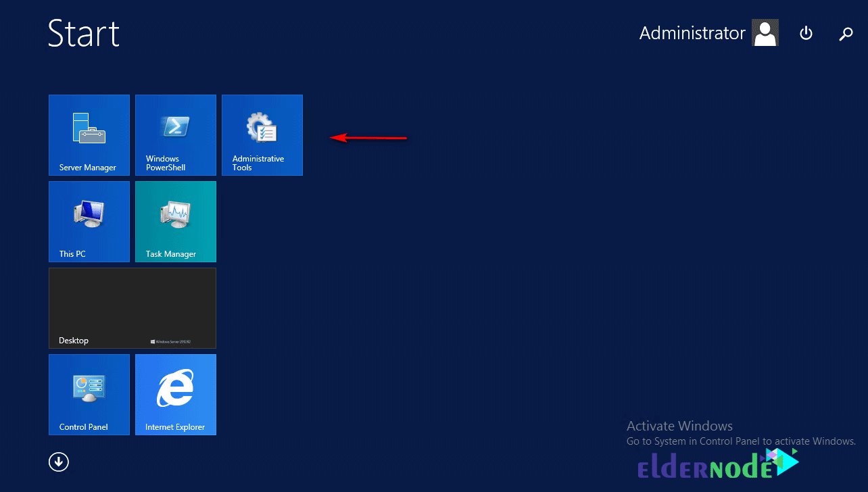Open the Administrator user account name

692,33
